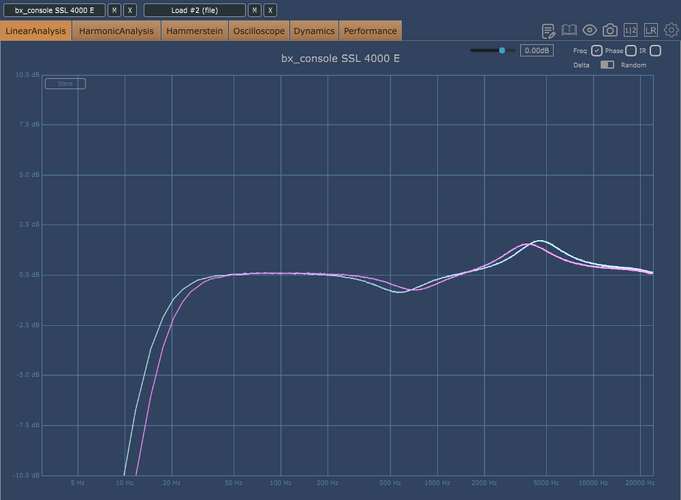Viewport: 681px width, 500px height.
Task: Click the 1|2 channel compare icon
Action: (630, 30)
